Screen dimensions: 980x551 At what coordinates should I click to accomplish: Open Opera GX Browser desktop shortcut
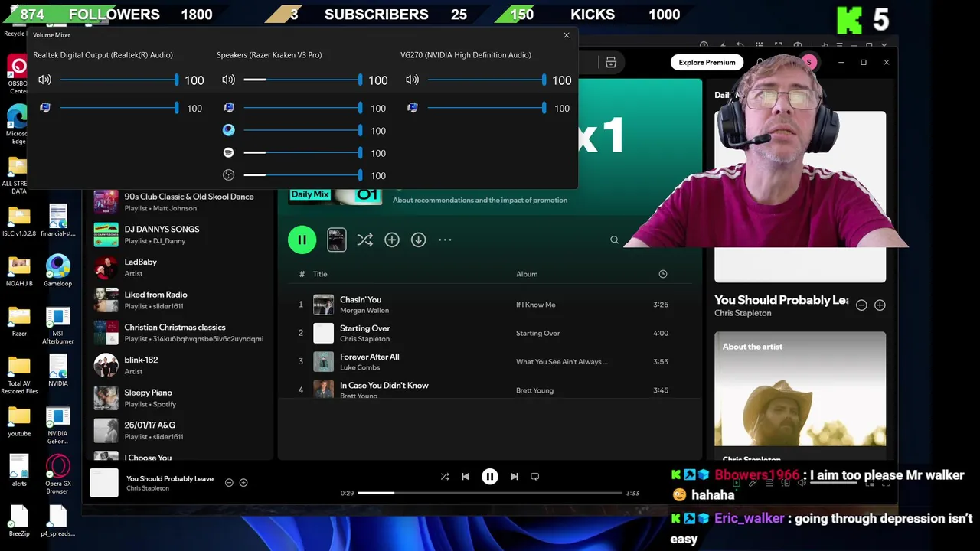[57, 474]
